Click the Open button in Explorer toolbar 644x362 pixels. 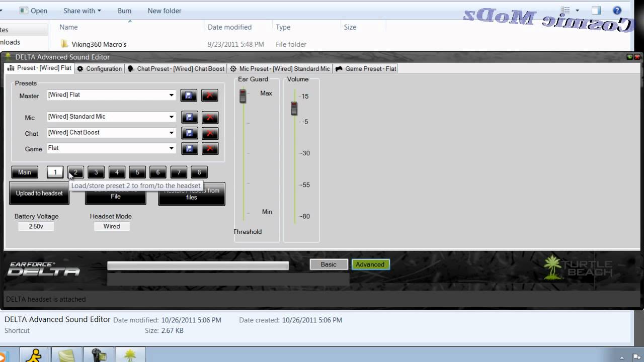click(x=33, y=11)
